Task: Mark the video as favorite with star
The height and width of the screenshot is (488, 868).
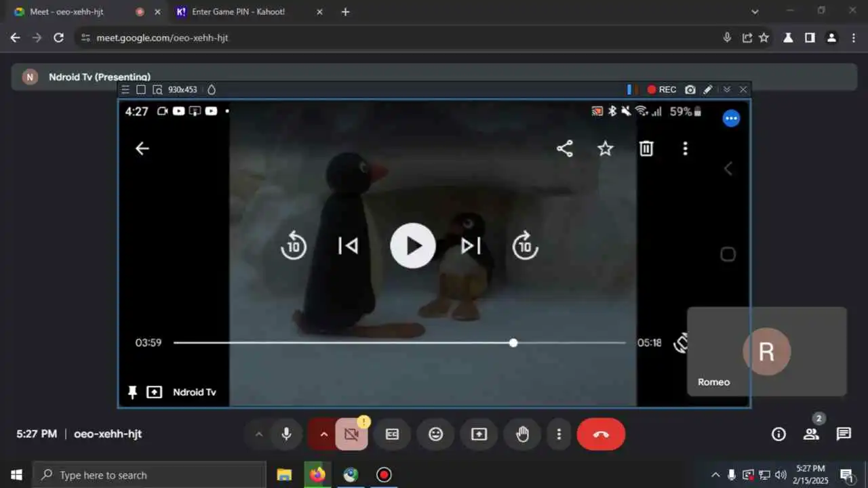Action: pyautogui.click(x=605, y=148)
